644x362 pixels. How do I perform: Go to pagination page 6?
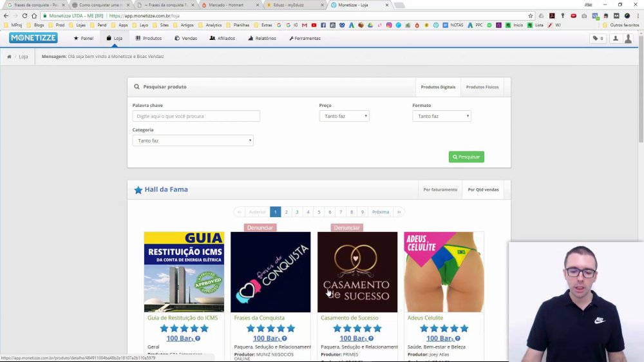pyautogui.click(x=330, y=212)
